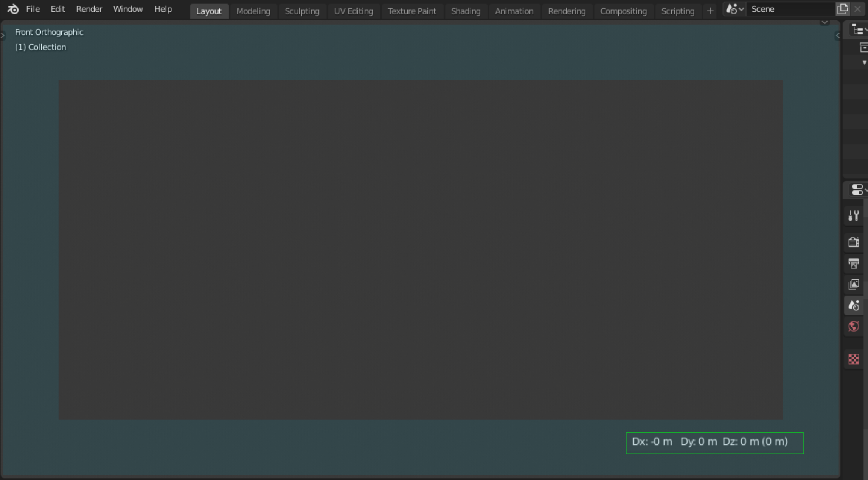Open the Output properties tab

tap(854, 263)
